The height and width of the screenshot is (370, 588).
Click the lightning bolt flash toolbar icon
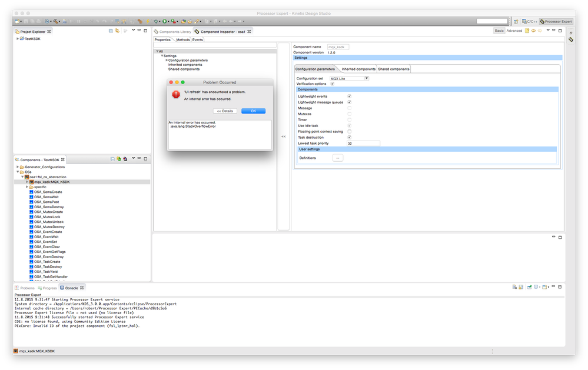pos(148,21)
